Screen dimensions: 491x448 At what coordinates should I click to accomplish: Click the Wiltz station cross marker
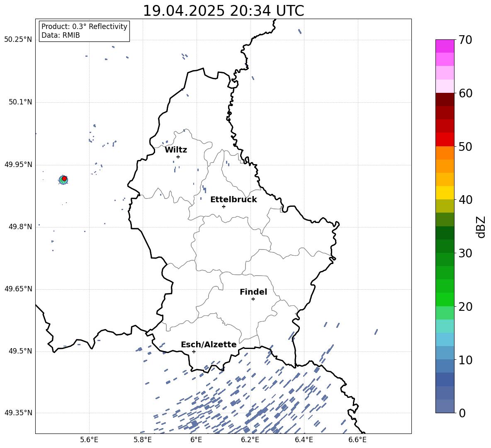[178, 157]
